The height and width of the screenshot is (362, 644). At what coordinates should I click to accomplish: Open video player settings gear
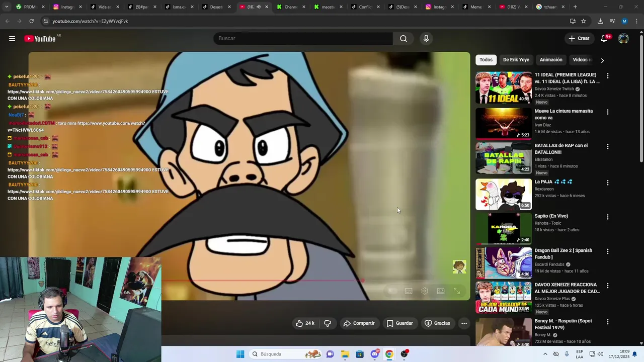coord(425,291)
